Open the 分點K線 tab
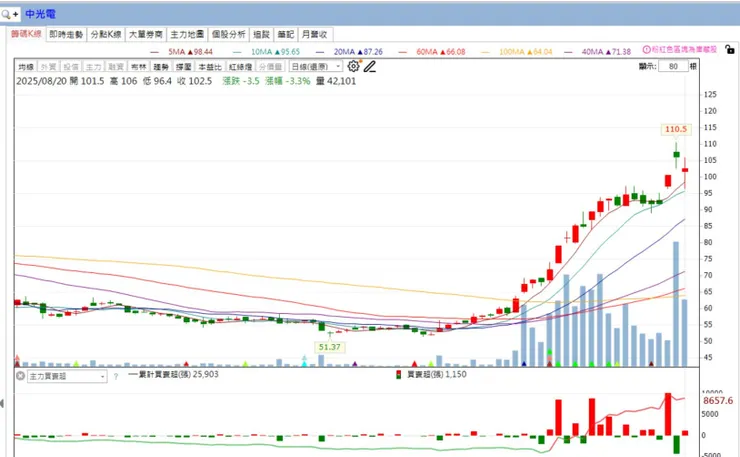 point(106,34)
